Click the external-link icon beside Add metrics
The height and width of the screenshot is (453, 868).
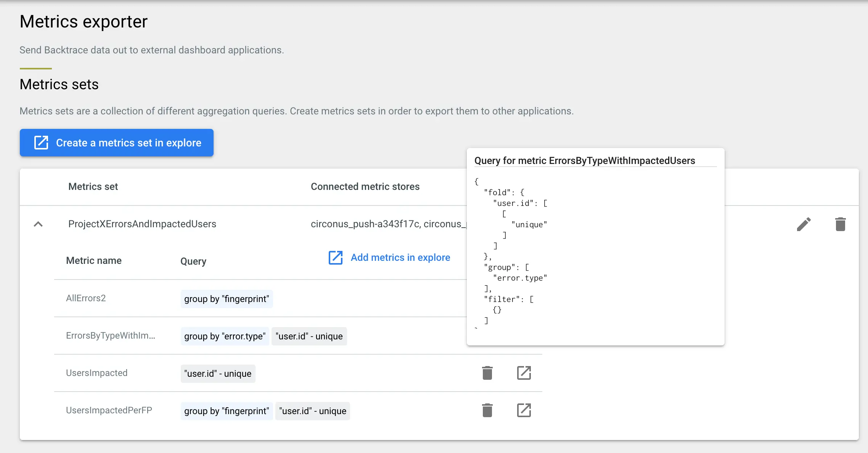pyautogui.click(x=336, y=258)
